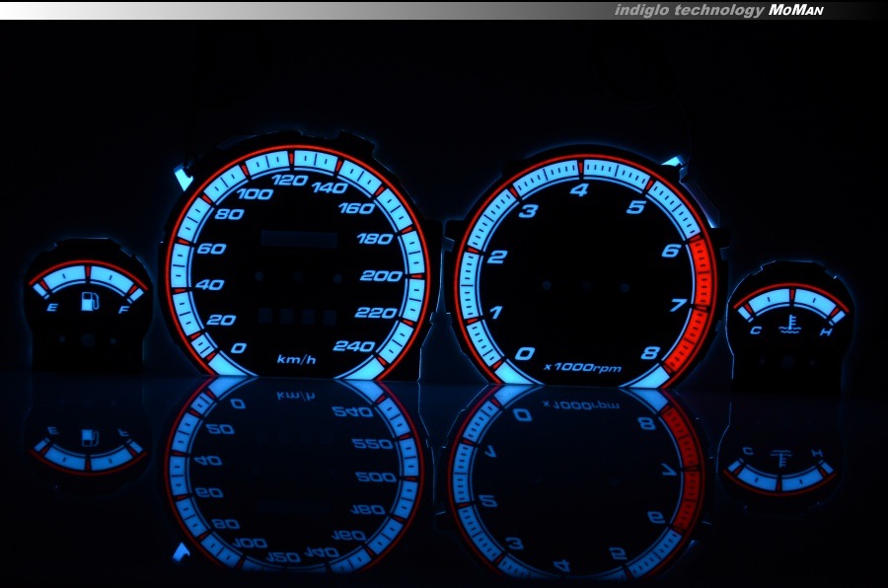Click the '0' on the upright tachometer dial
This screenshot has width=888, height=588.
tap(525, 353)
